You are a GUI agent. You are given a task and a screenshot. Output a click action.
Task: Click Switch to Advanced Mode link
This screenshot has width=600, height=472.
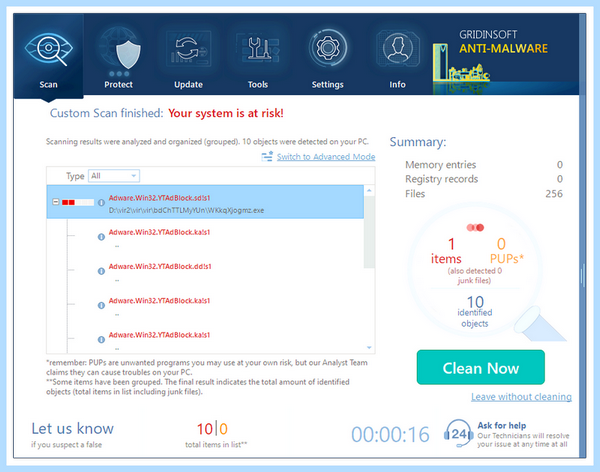[x=326, y=157]
